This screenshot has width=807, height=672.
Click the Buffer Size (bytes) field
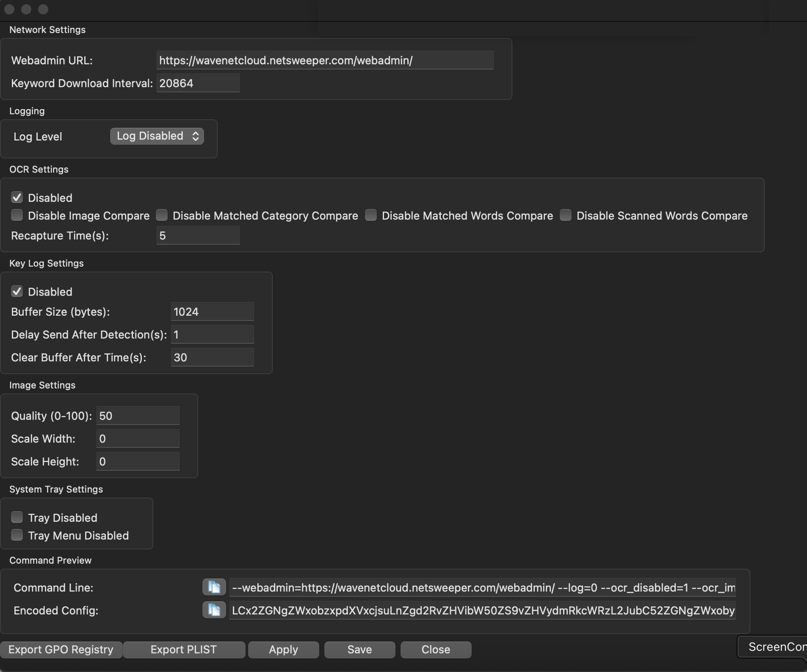(x=212, y=312)
